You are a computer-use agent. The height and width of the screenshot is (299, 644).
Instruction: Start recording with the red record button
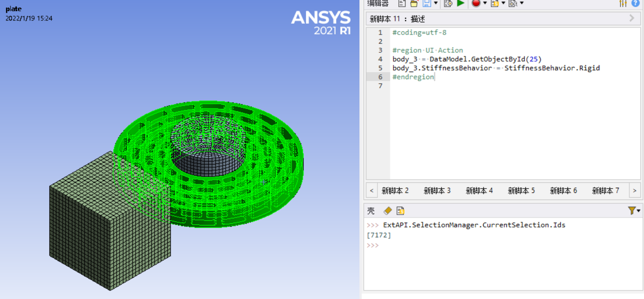[476, 3]
